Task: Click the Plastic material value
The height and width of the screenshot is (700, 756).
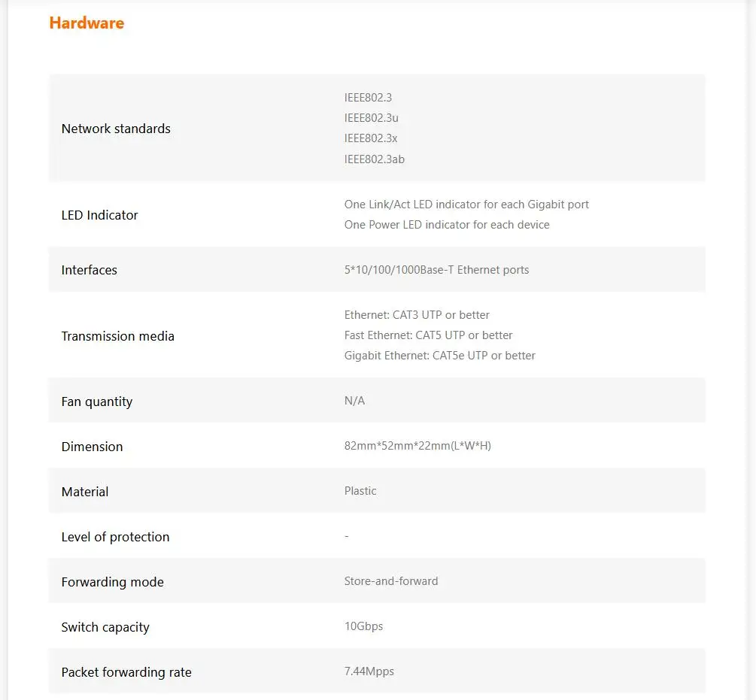Action: tap(360, 491)
